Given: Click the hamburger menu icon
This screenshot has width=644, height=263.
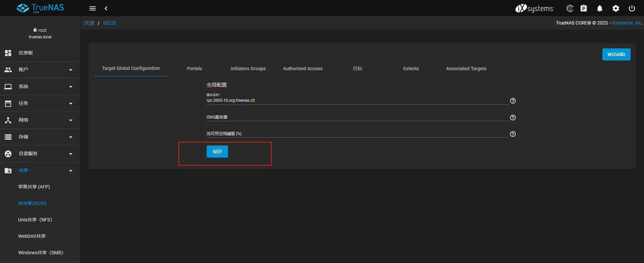Looking at the screenshot, I should point(93,8).
